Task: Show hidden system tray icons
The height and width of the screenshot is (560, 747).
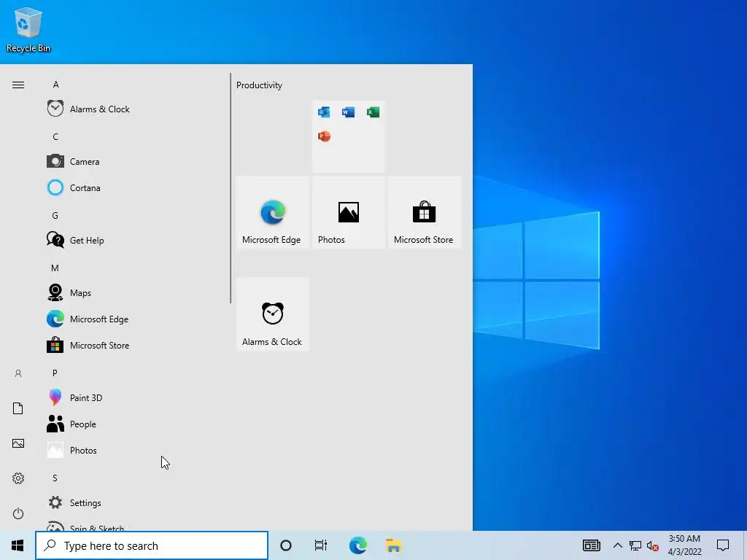Action: (x=617, y=545)
